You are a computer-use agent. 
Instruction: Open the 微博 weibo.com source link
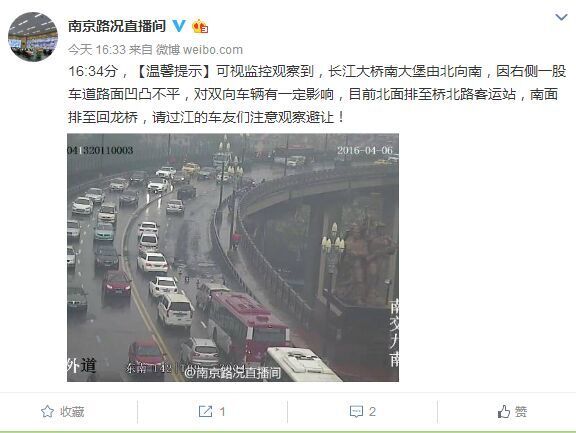click(x=199, y=50)
